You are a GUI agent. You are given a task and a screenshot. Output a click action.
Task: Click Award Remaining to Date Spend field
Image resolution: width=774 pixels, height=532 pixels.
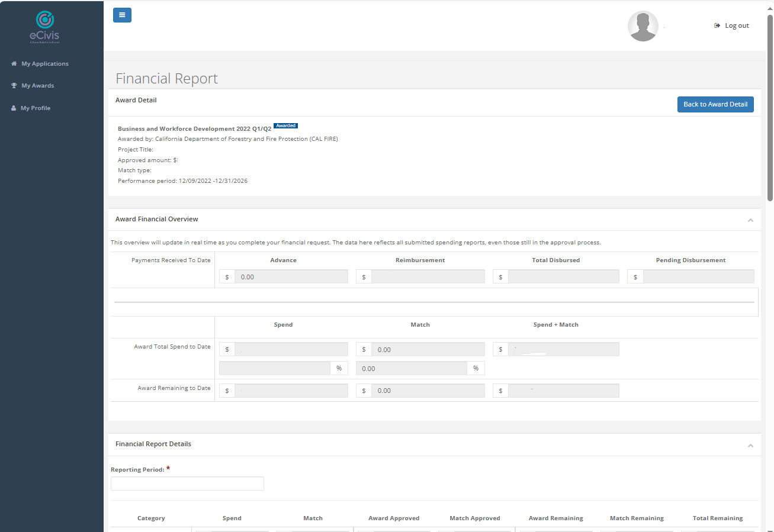(291, 391)
